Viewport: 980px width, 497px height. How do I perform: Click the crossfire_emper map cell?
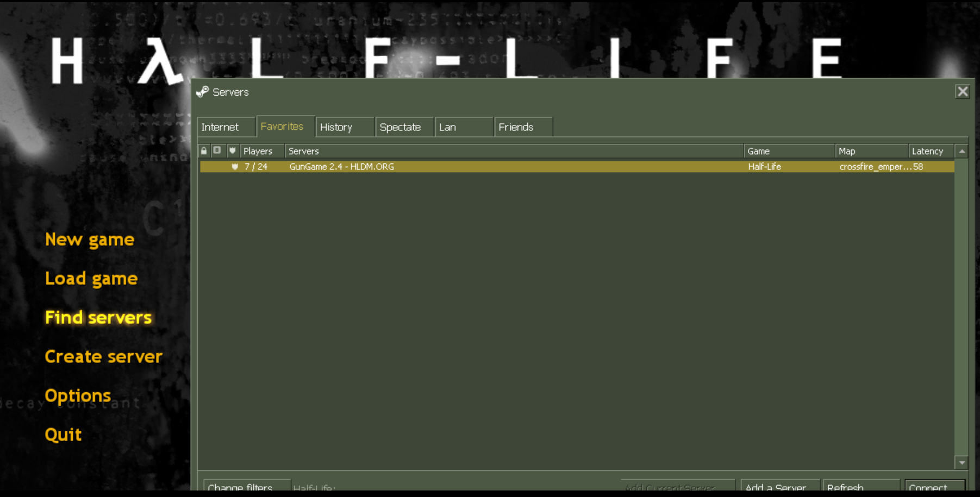point(875,167)
